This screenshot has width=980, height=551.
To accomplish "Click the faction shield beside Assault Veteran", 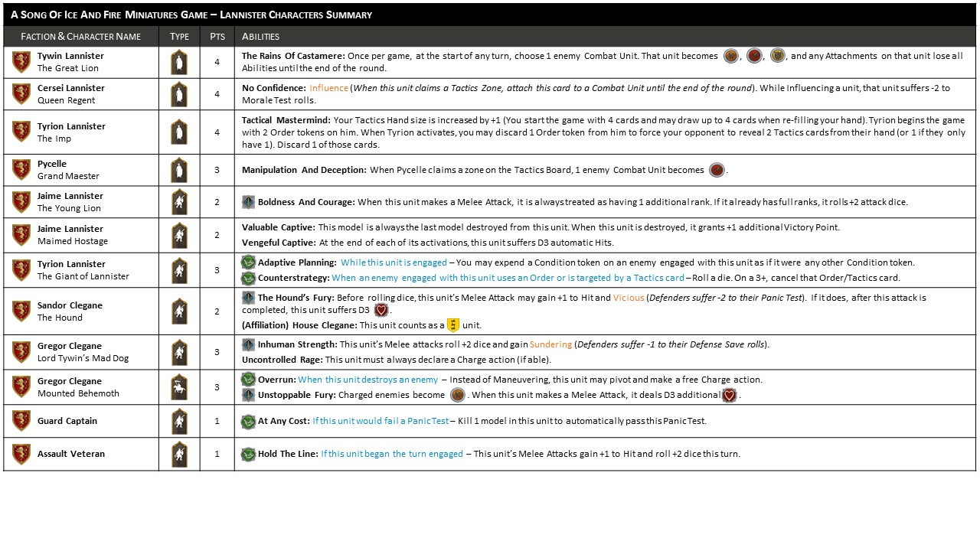I will click(x=21, y=454).
